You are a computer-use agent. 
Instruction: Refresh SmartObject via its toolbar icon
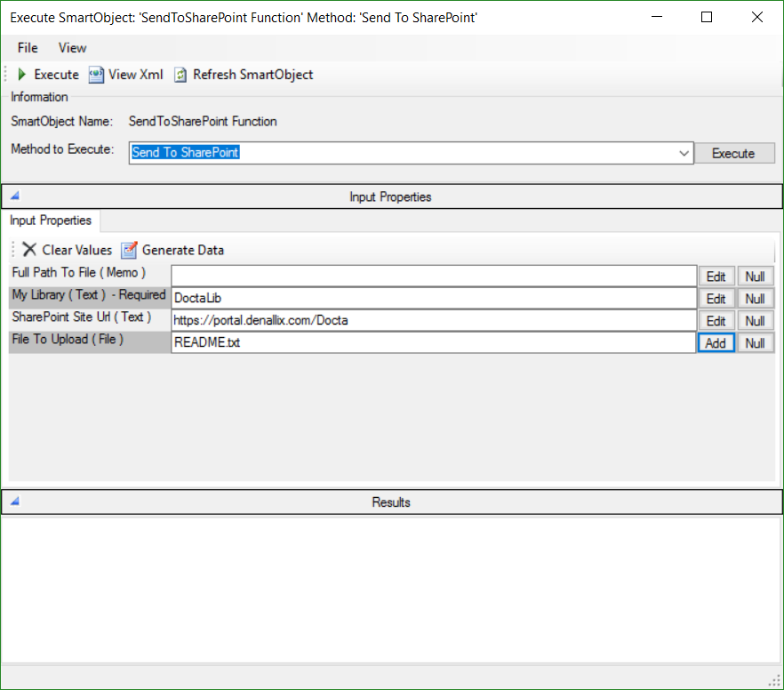[x=180, y=75]
